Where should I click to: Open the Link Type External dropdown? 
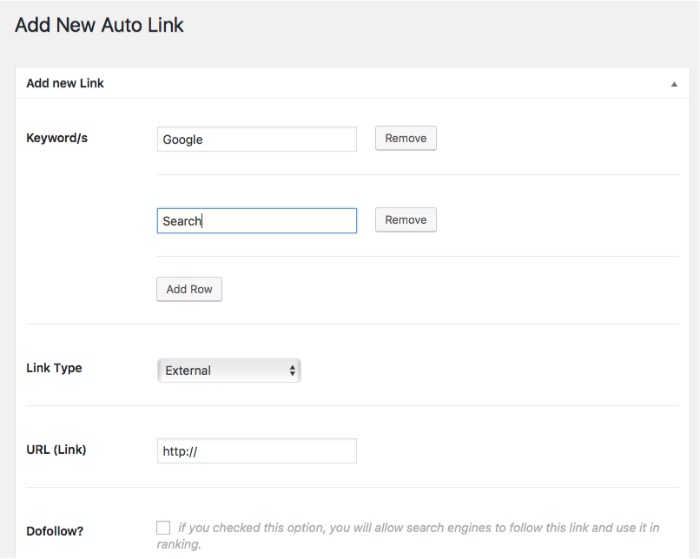[x=229, y=370]
